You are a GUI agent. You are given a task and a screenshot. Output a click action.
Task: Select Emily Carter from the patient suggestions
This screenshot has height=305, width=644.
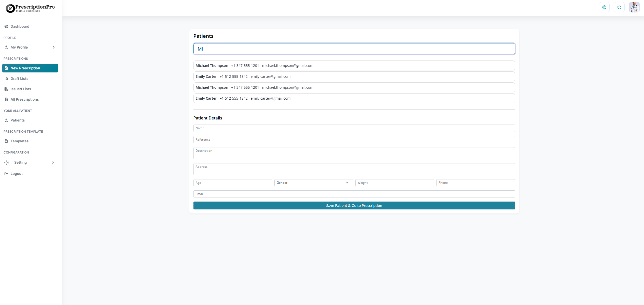pos(354,76)
